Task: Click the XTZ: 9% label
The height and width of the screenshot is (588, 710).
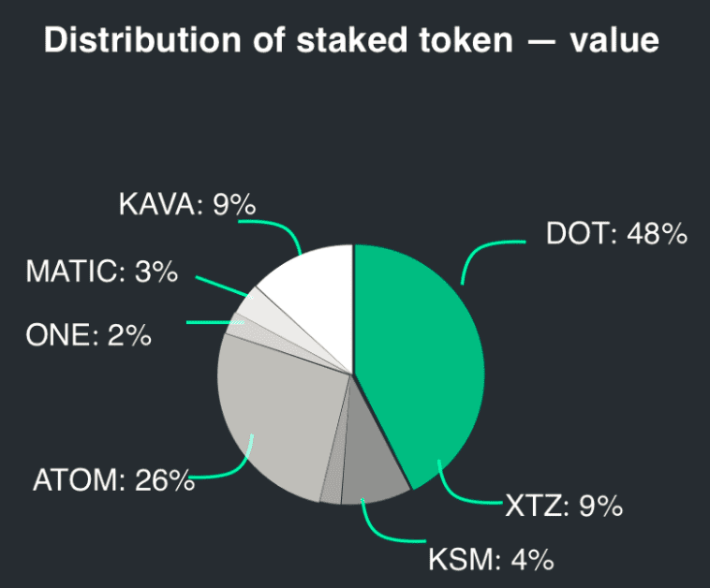Action: 564,506
